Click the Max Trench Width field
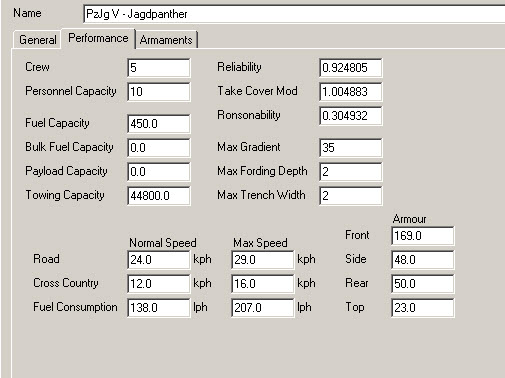 pos(351,196)
